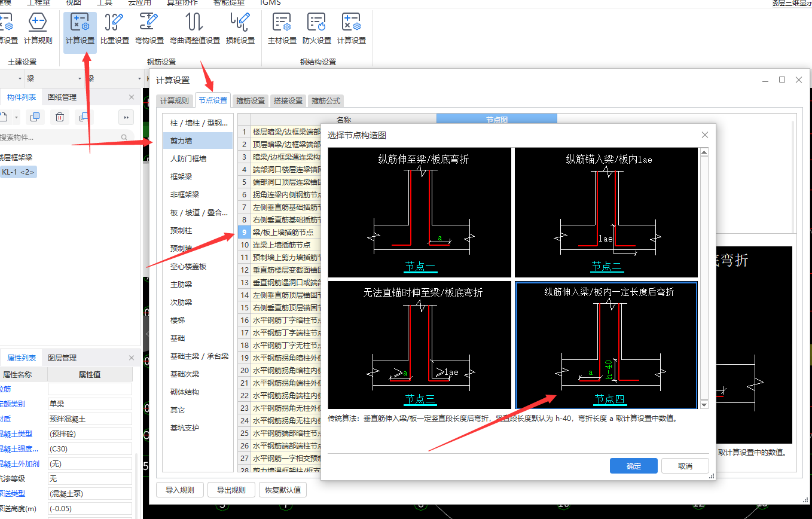This screenshot has width=812, height=519.
Task: Open 主材设置 in the 钢结构设置 group
Action: (282, 29)
